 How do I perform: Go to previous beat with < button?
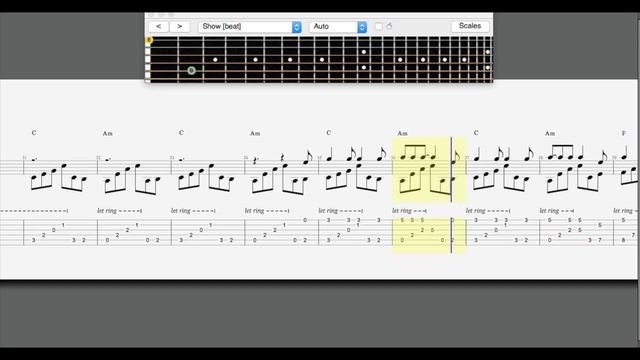pos(158,27)
